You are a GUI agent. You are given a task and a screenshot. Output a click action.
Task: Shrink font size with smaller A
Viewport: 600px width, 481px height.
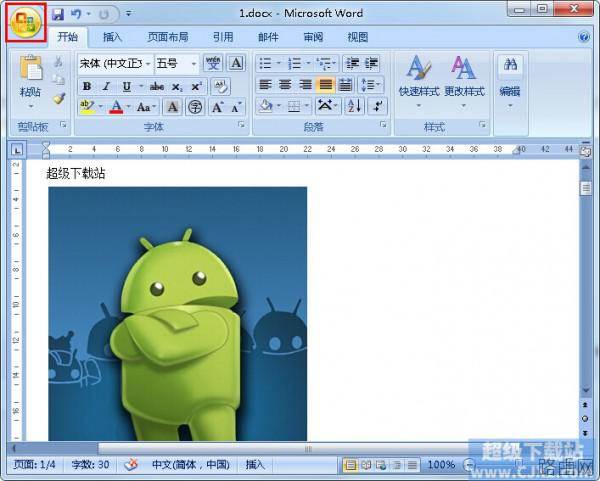coord(236,108)
